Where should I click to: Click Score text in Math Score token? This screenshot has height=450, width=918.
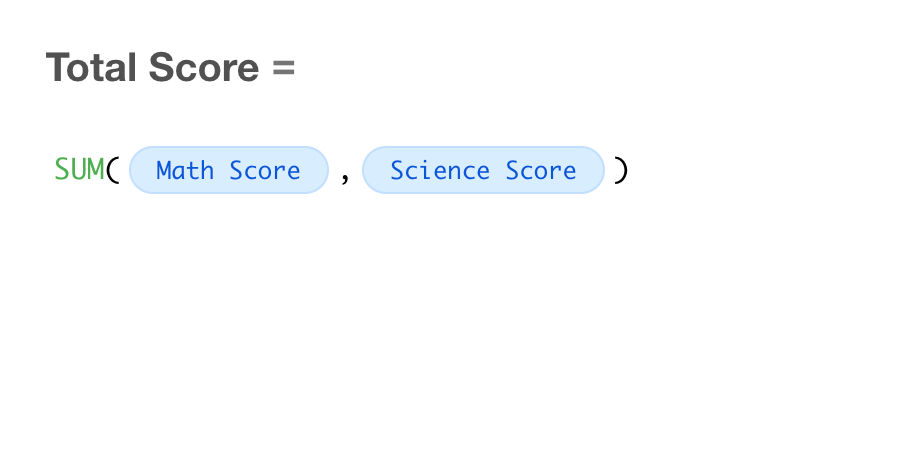[x=265, y=170]
